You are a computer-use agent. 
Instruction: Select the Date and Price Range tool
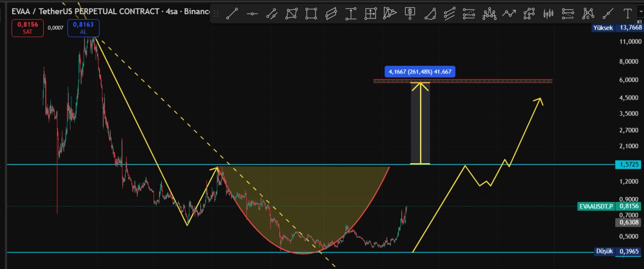click(x=370, y=14)
